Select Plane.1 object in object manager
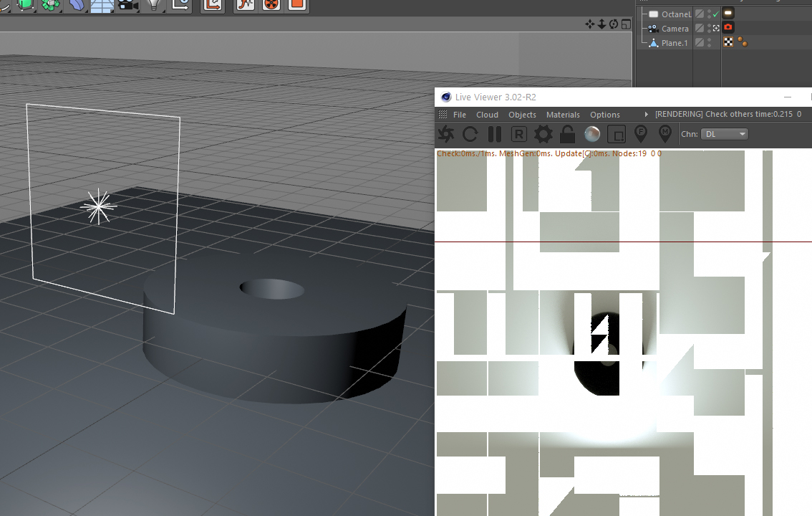Screen dimensions: 812x516 click(x=675, y=43)
